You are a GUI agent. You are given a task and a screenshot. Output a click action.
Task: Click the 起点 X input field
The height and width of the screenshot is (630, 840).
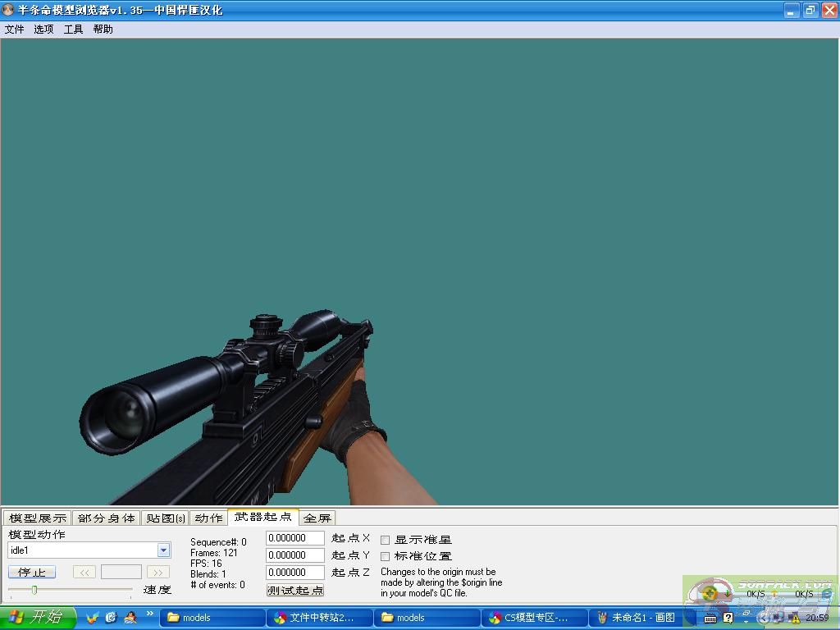(295, 538)
